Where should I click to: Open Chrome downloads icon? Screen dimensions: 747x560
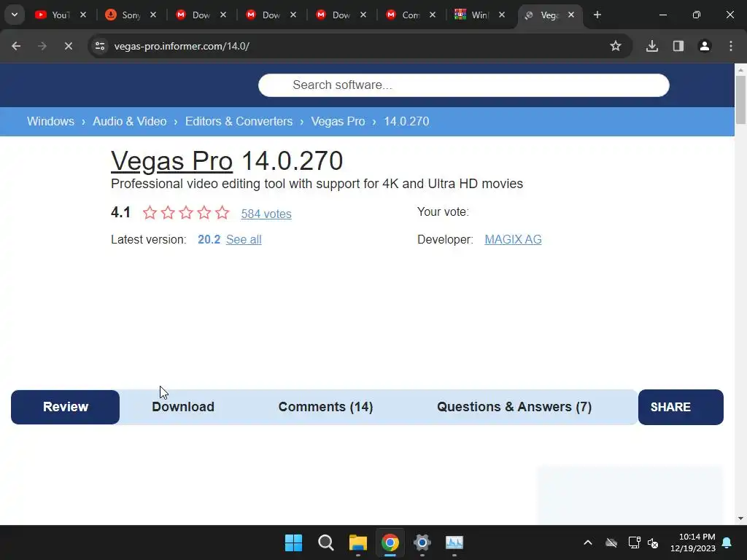click(x=652, y=46)
